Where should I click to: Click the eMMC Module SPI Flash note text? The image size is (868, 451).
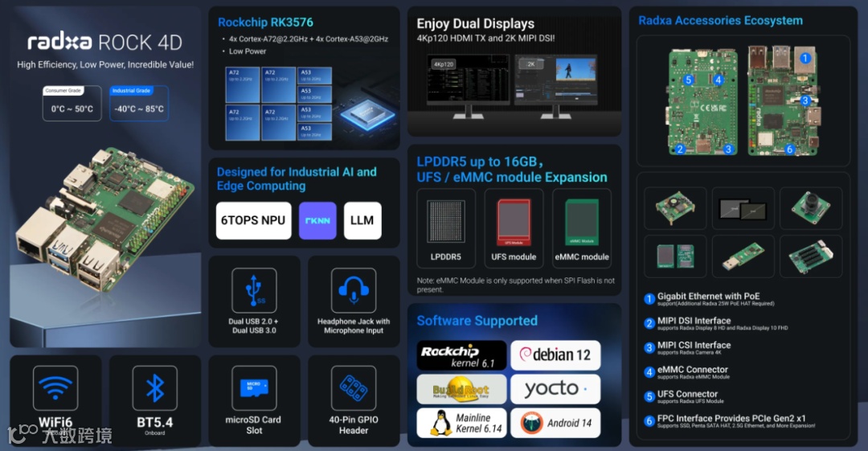(515, 285)
